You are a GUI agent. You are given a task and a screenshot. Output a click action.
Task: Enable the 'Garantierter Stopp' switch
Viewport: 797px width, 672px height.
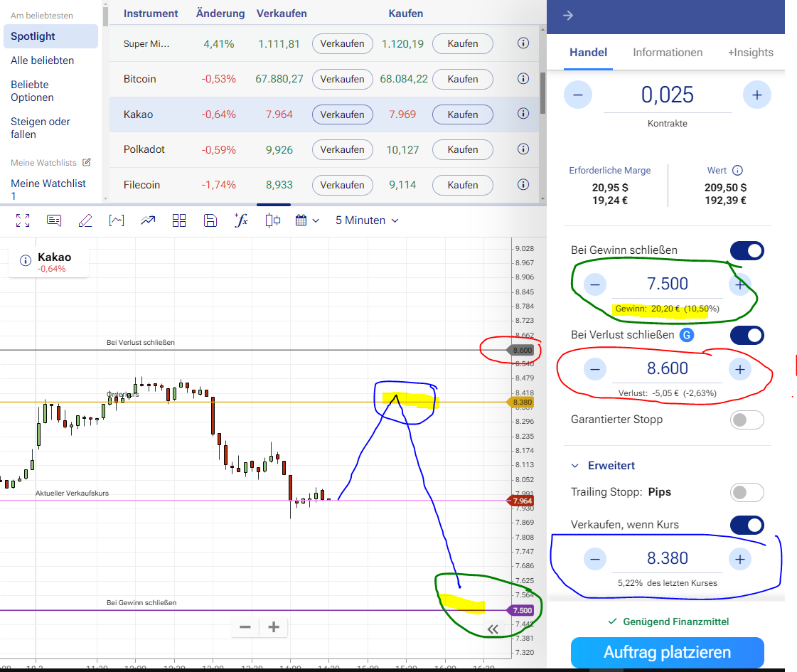pyautogui.click(x=747, y=420)
